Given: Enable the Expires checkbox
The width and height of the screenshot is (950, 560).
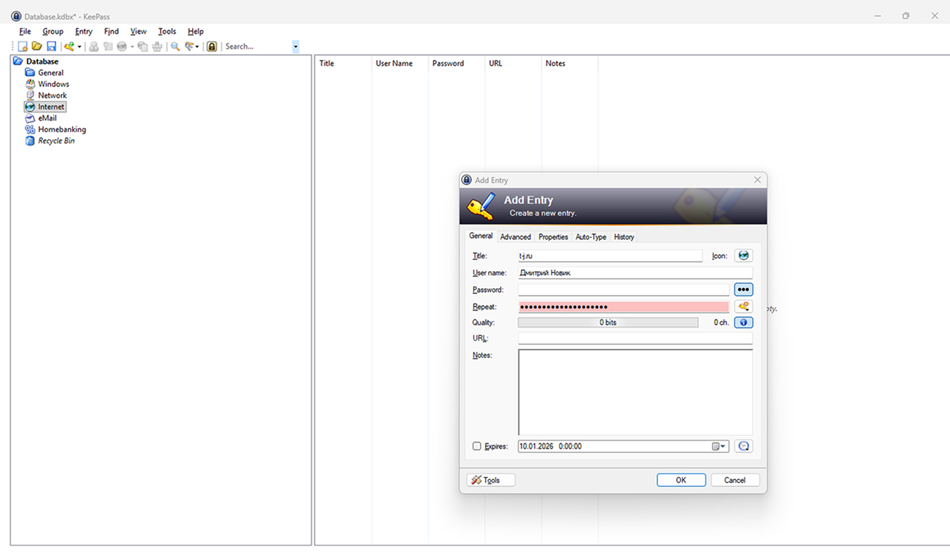Looking at the screenshot, I should (x=477, y=446).
